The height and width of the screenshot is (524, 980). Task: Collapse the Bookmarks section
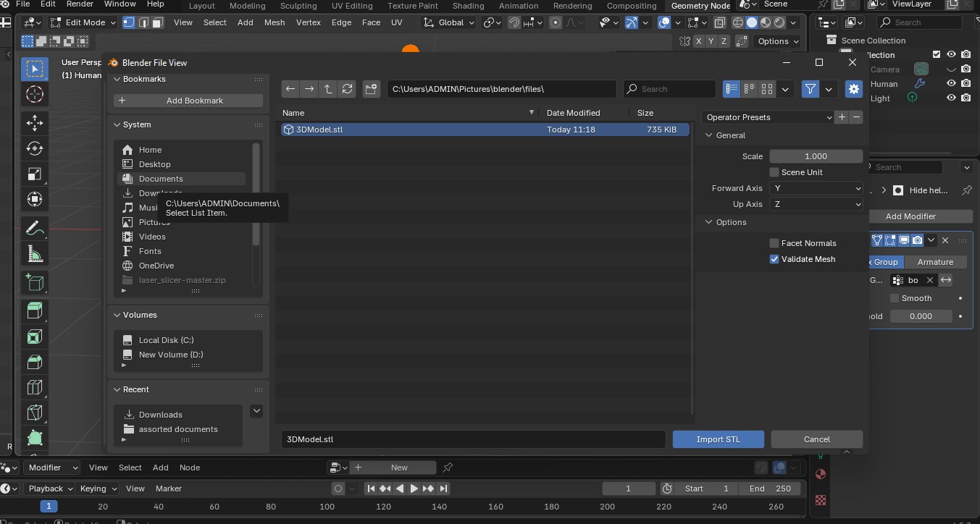pos(118,79)
